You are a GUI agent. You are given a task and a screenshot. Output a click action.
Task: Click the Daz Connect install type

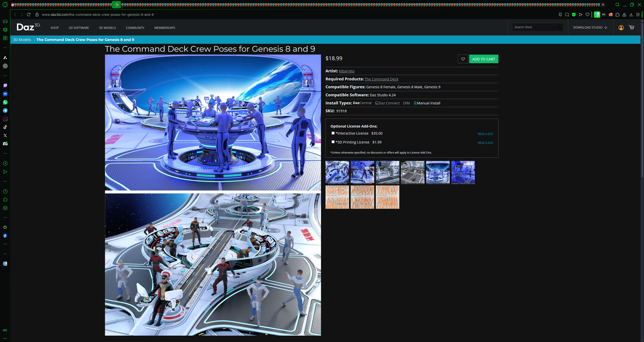(x=387, y=103)
